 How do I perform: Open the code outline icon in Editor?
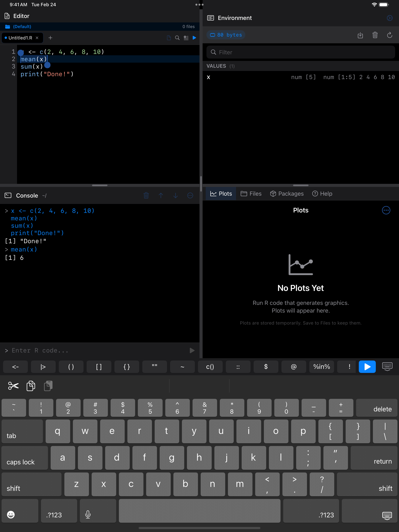pos(186,38)
